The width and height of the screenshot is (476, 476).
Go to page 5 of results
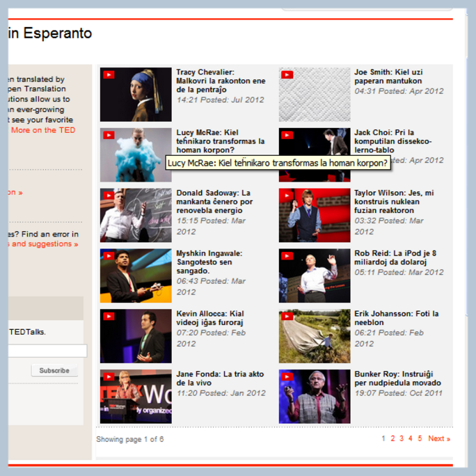coord(420,438)
